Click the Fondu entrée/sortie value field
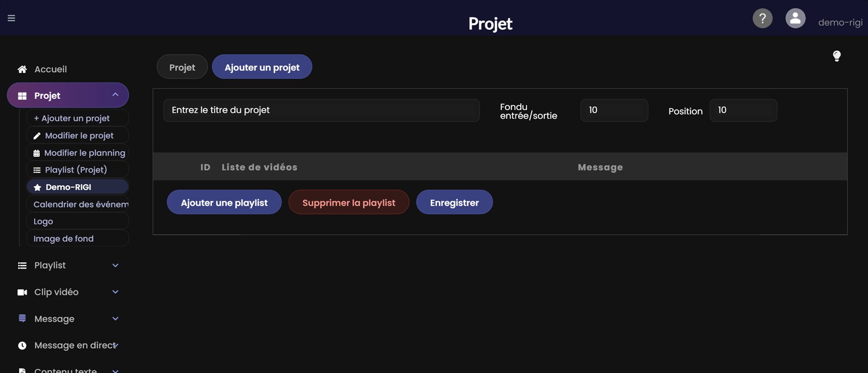Screen dimensions: 868x373 click(614, 110)
